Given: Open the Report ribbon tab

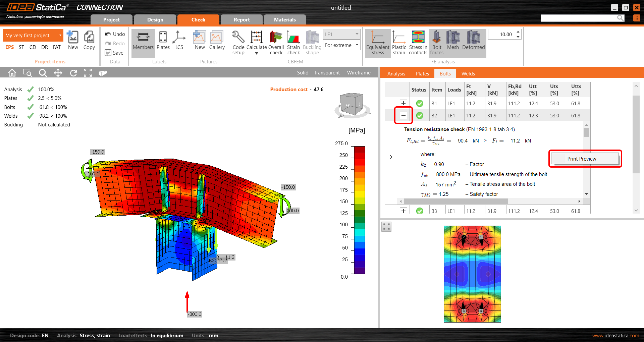Looking at the screenshot, I should [241, 19].
